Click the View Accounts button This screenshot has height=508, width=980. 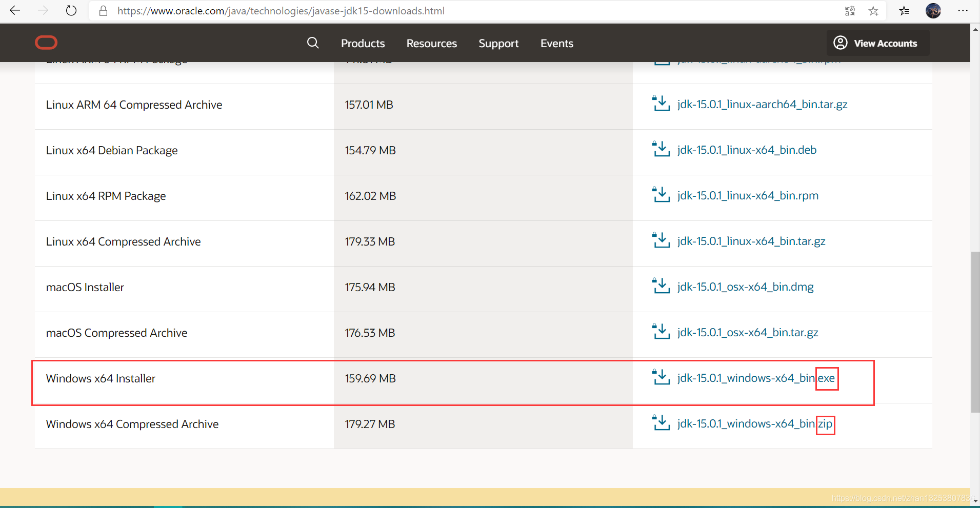point(878,43)
